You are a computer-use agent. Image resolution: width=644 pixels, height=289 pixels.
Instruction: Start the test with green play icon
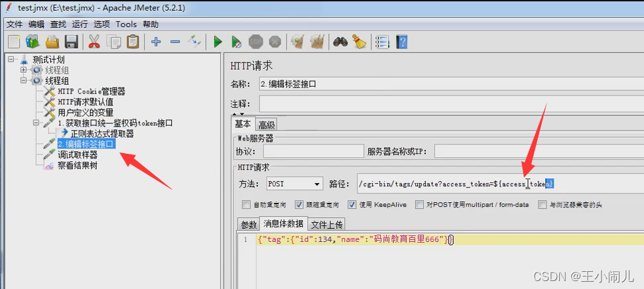tap(218, 42)
